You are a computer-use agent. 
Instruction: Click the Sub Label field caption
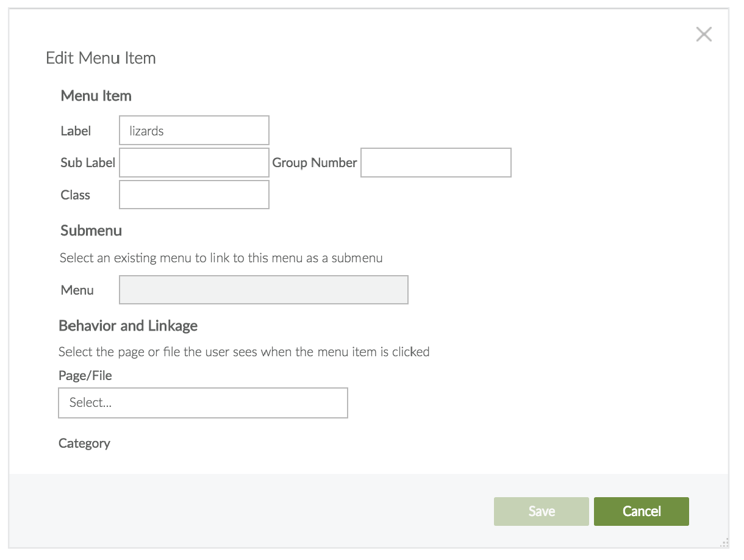point(88,163)
